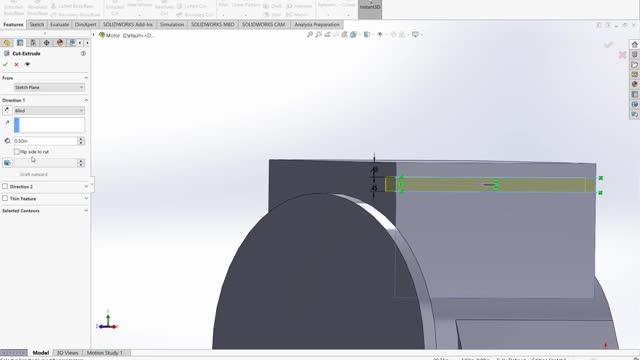Open SOLIDWORKS Resources home icon
Screen dimensions: 640x360
click(x=635, y=44)
